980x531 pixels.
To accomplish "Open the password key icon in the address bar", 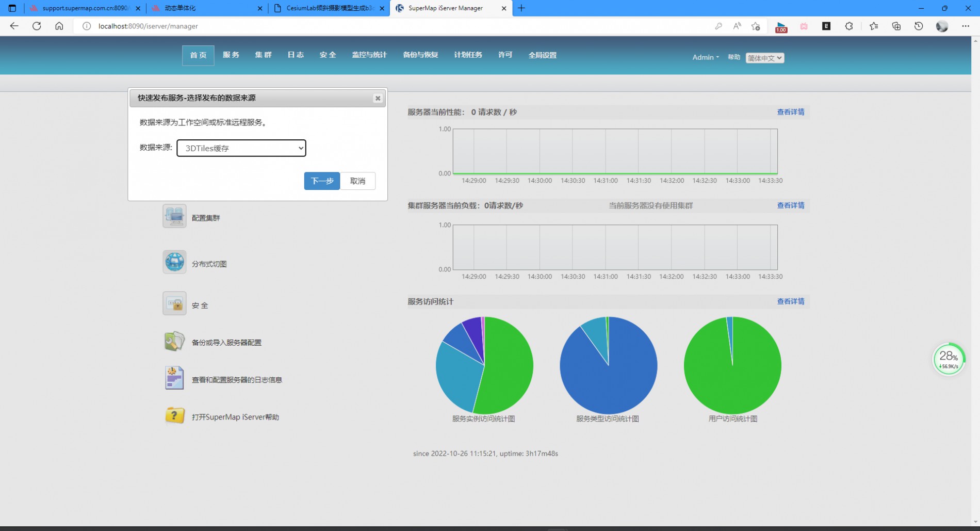I will [718, 26].
